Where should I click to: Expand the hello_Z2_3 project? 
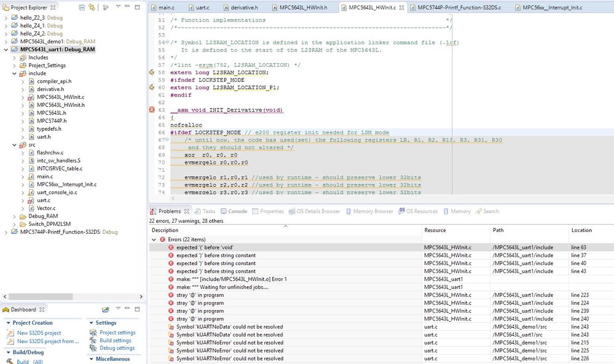pyautogui.click(x=6, y=18)
